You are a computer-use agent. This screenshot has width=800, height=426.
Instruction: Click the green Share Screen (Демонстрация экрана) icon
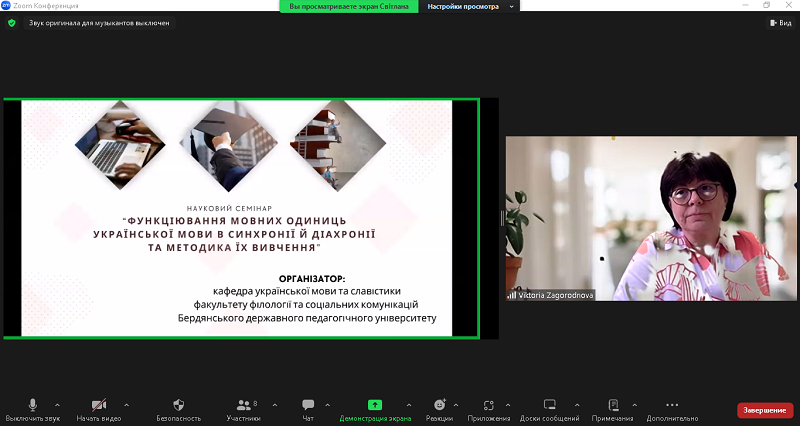tap(375, 405)
